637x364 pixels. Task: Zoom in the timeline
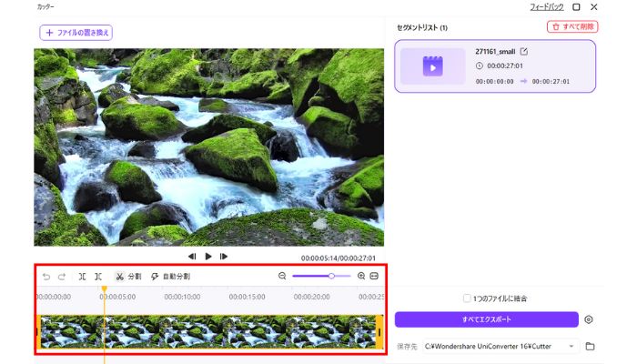[360, 277]
